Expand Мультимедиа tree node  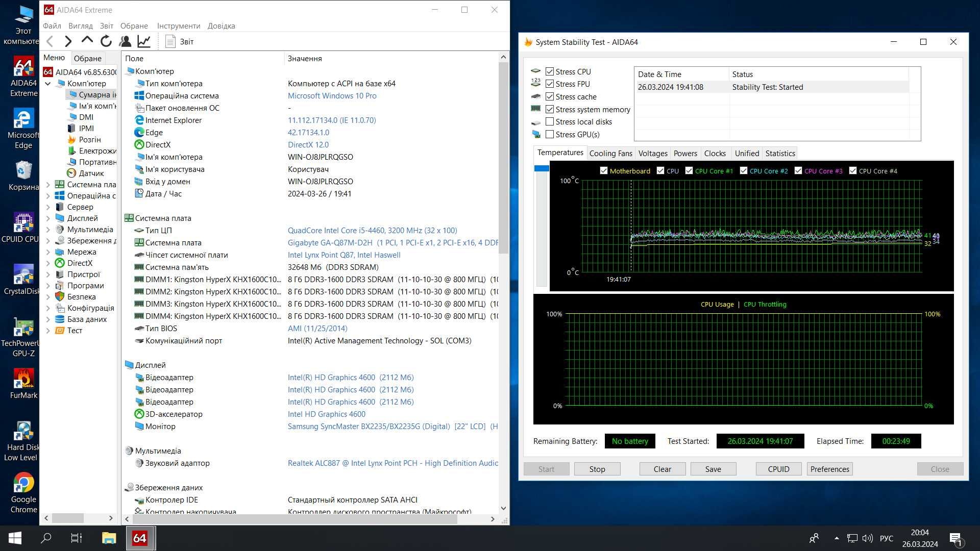point(48,229)
